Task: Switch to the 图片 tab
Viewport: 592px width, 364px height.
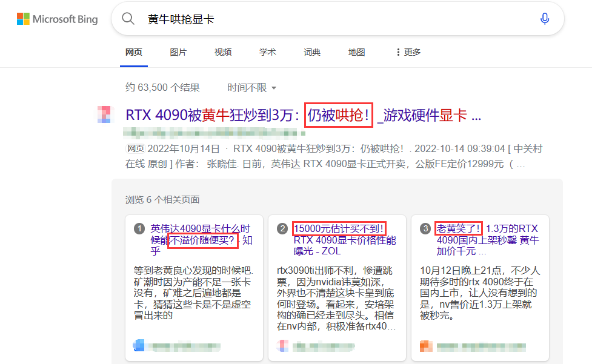Action: click(x=178, y=52)
